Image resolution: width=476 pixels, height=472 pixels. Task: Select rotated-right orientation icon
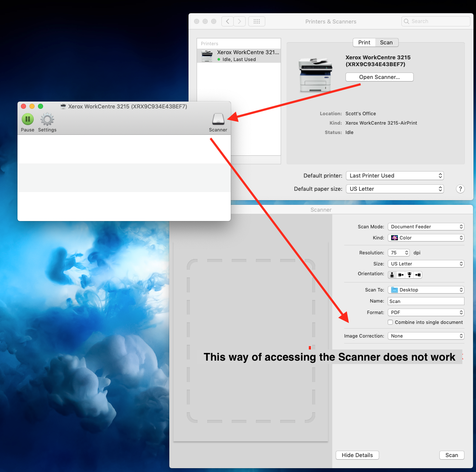(x=418, y=275)
